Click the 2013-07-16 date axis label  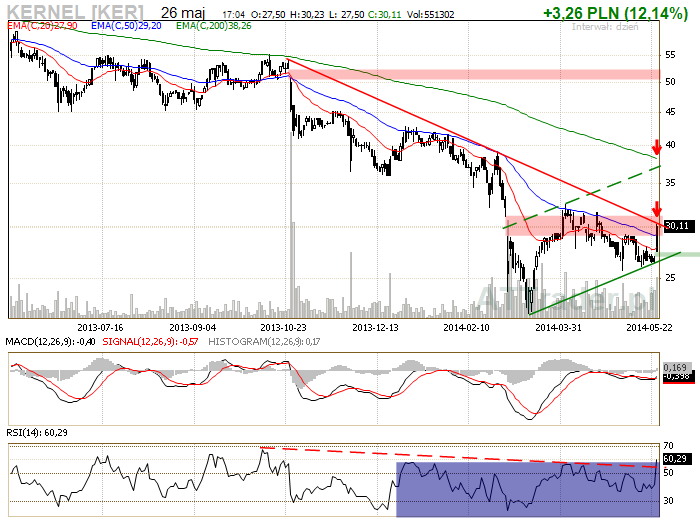coord(100,328)
